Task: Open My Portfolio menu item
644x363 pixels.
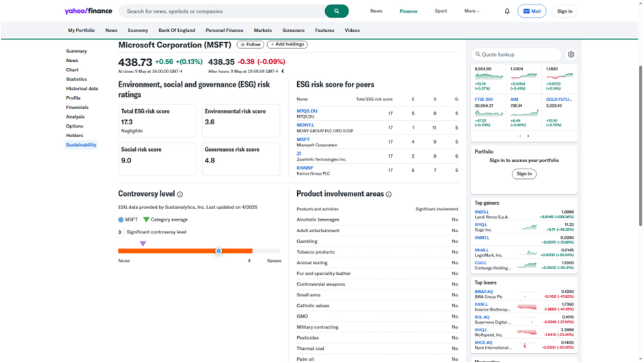Action: pyautogui.click(x=81, y=30)
